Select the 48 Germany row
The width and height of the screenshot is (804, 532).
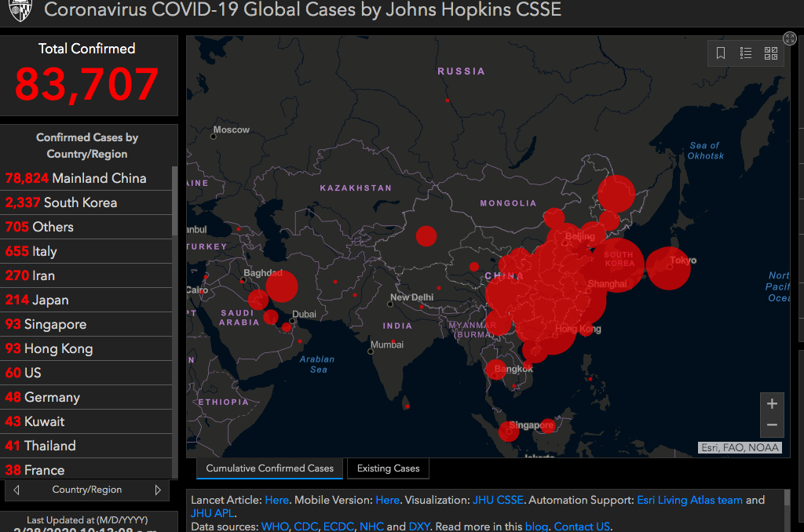[86, 397]
